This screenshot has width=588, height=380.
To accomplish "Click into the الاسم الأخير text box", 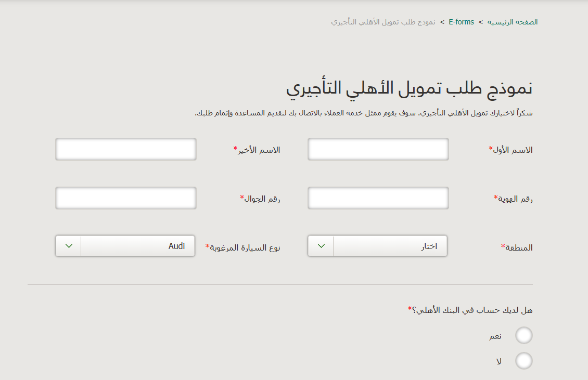I will tap(126, 149).
